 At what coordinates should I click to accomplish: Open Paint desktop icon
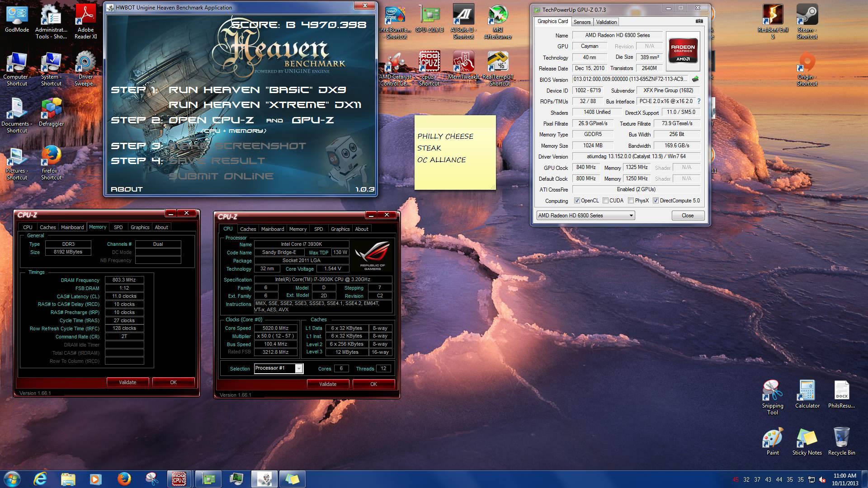tap(773, 441)
